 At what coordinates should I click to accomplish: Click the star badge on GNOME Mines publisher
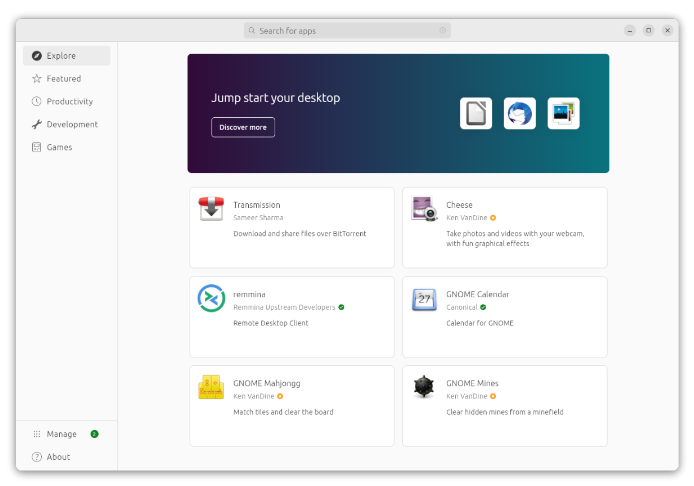493,396
